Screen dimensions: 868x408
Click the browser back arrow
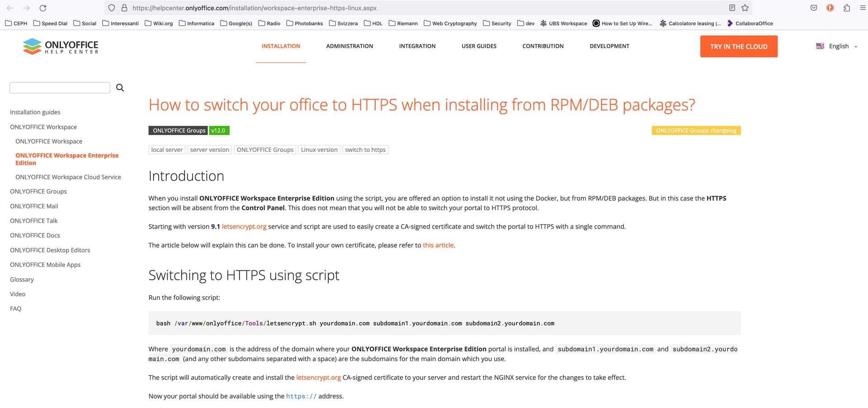coord(10,8)
